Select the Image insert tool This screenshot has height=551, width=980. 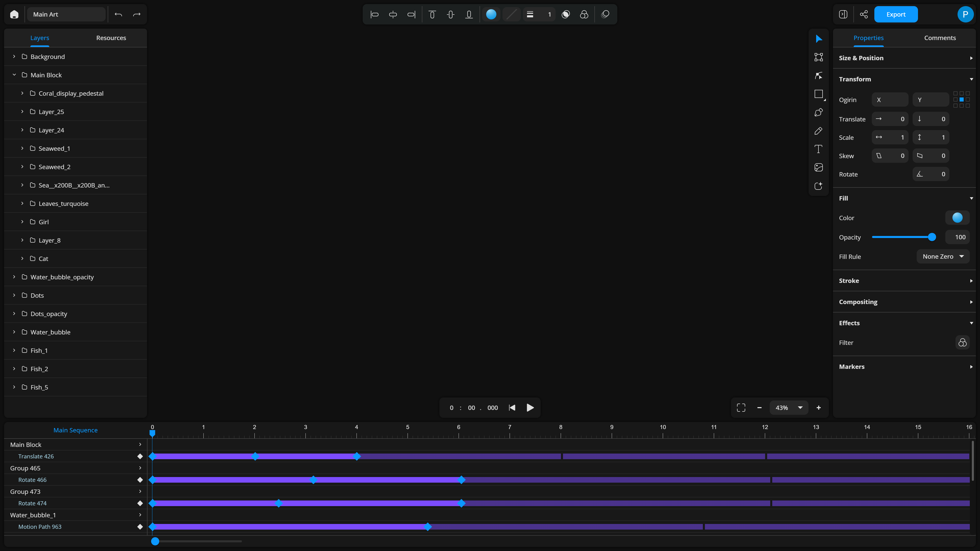[x=818, y=168]
